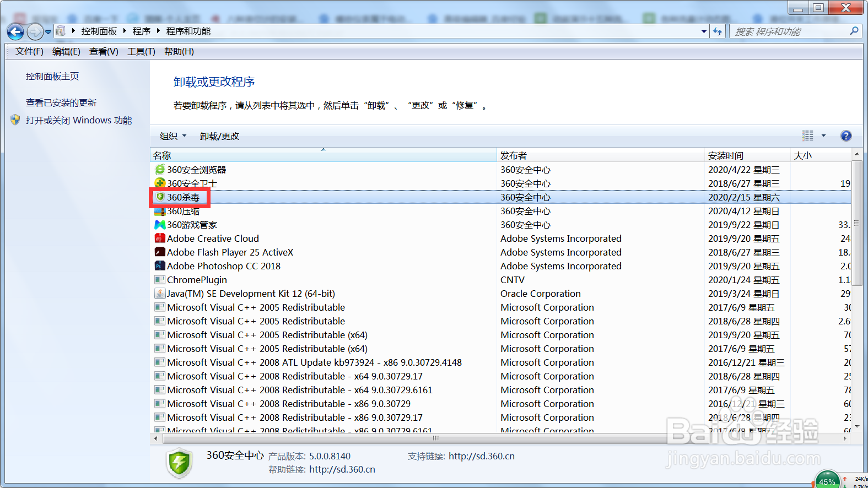
Task: Click 程序 breadcrumb in address bar
Action: (x=142, y=31)
